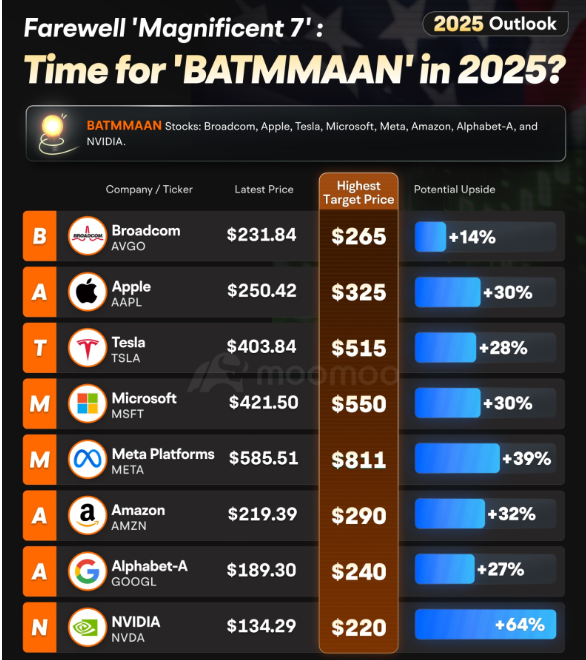
Task: Select the Highest Target Price column header
Action: click(359, 193)
